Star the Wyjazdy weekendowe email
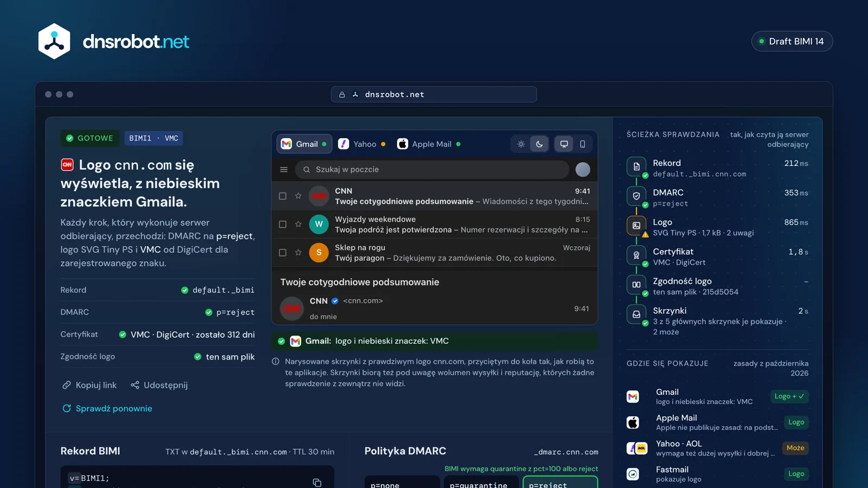868x488 pixels. click(298, 224)
